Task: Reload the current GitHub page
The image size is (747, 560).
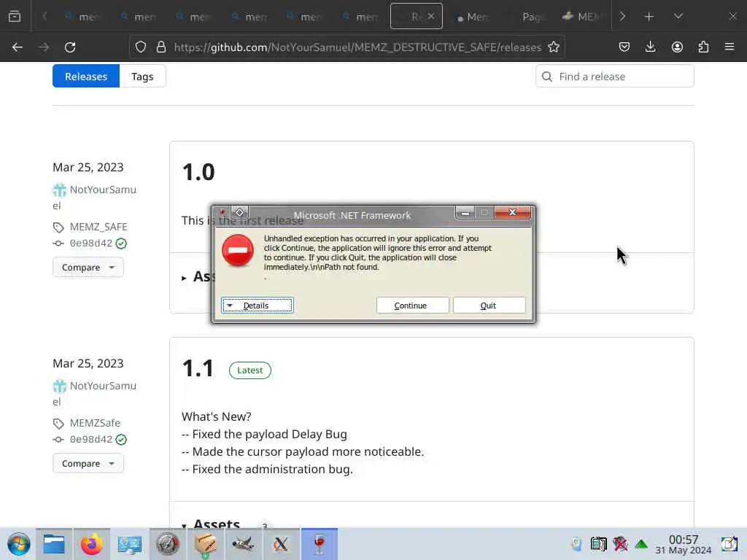Action: (x=70, y=47)
